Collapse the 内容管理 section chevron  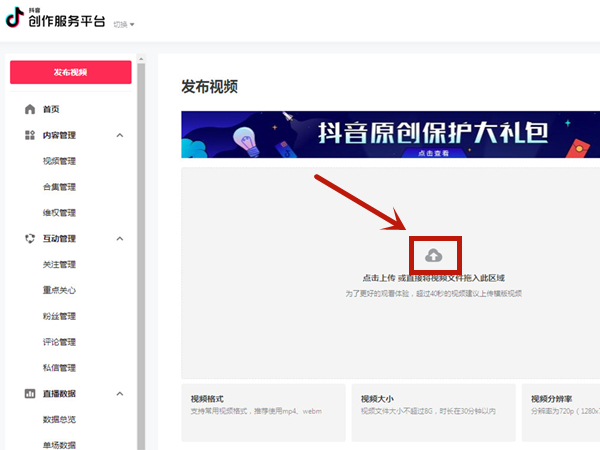click(120, 135)
